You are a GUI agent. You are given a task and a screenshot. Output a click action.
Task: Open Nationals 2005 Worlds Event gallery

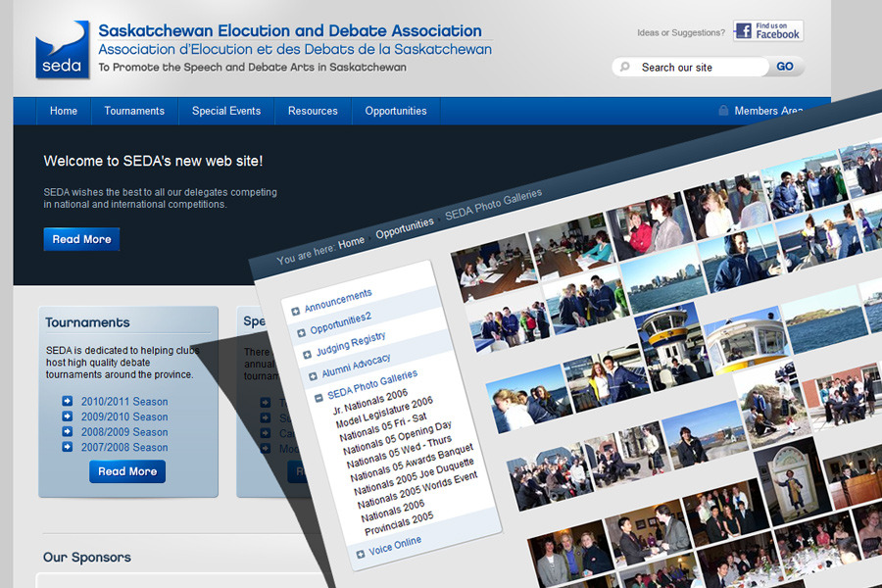click(x=417, y=490)
